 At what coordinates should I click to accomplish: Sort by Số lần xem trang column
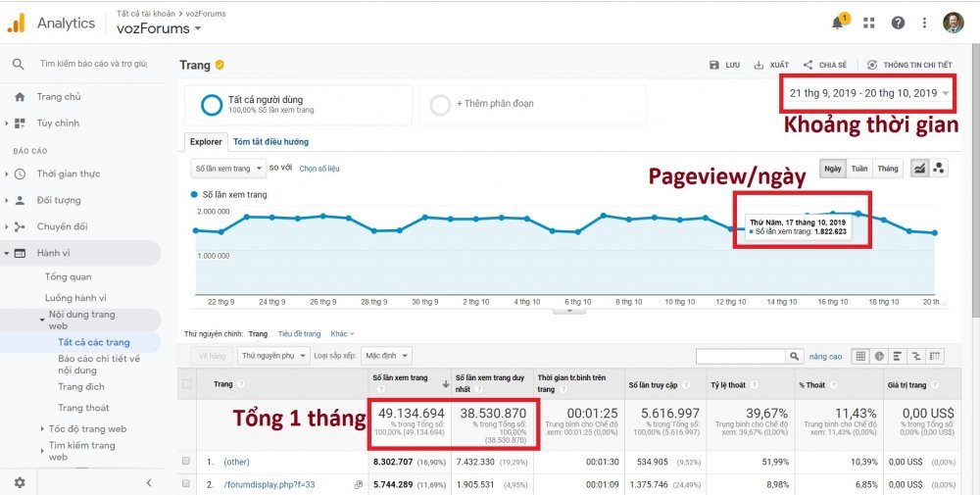tap(400, 378)
